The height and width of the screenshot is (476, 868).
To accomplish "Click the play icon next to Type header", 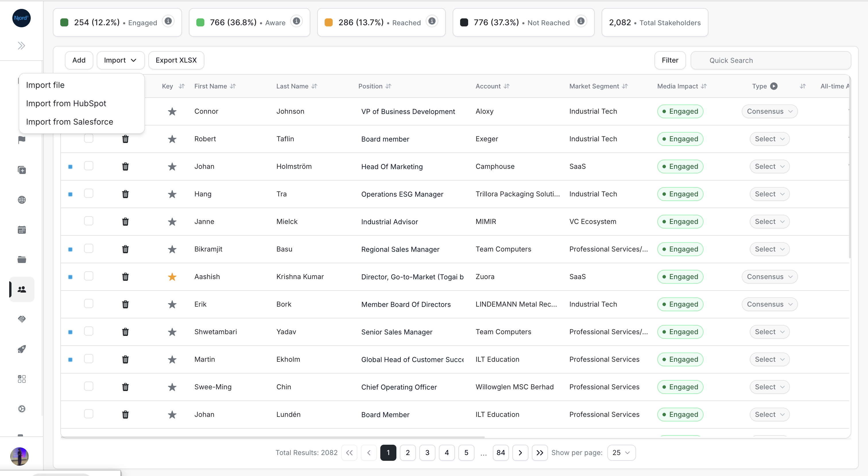I will [x=774, y=86].
